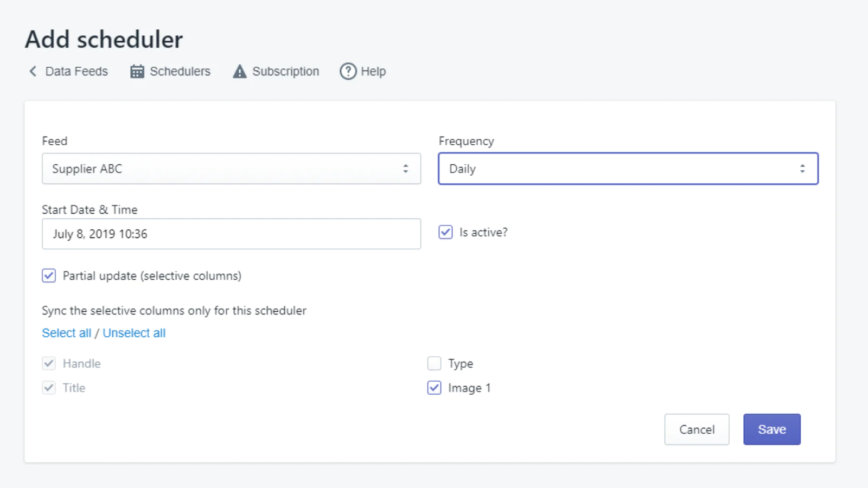The width and height of the screenshot is (868, 488).
Task: Enable the Type column checkbox
Action: (x=434, y=363)
